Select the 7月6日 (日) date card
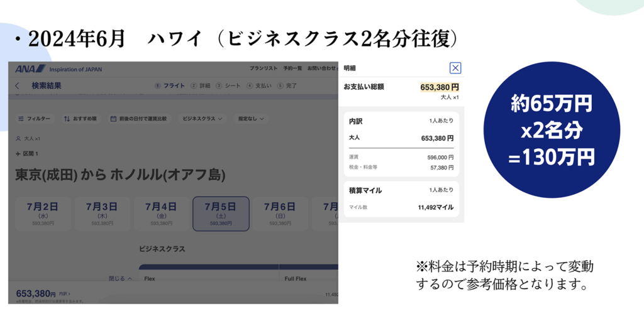Viewport: 644px width, 311px height. (279, 214)
